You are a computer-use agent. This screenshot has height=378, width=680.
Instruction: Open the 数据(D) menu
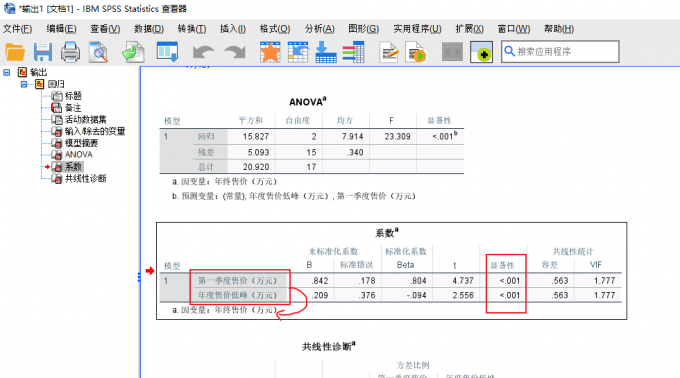(149, 29)
